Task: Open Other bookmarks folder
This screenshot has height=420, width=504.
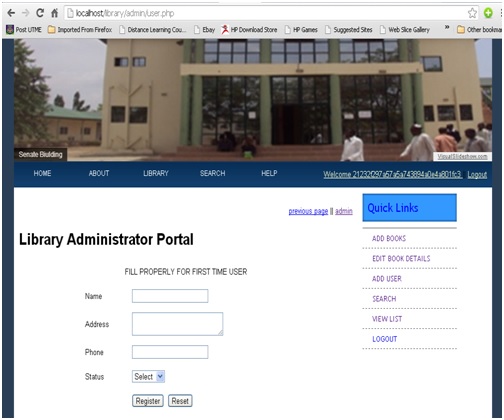Action: pyautogui.click(x=479, y=30)
